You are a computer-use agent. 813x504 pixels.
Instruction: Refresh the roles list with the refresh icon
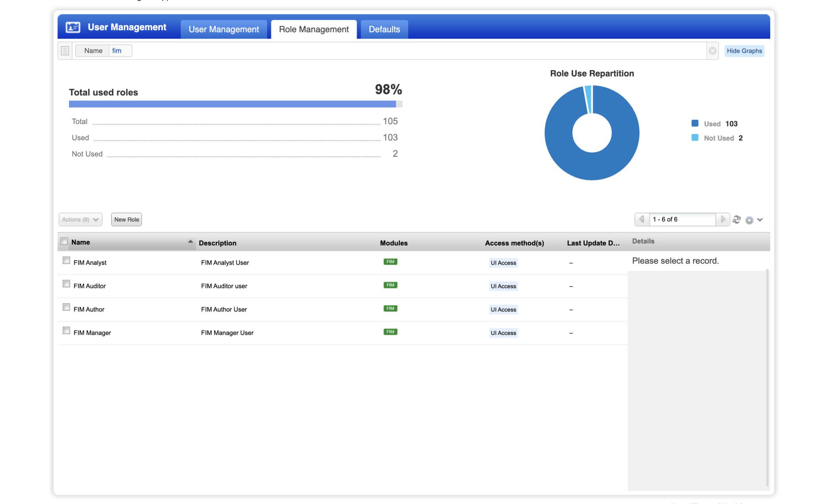(x=736, y=219)
